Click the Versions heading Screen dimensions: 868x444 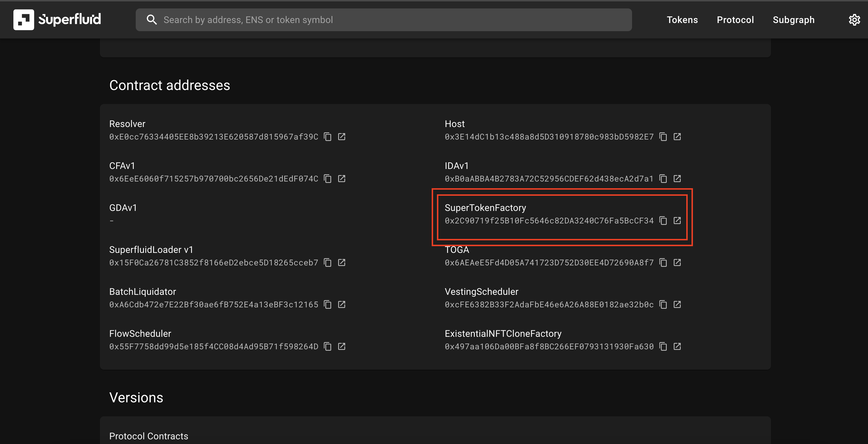[x=136, y=397]
